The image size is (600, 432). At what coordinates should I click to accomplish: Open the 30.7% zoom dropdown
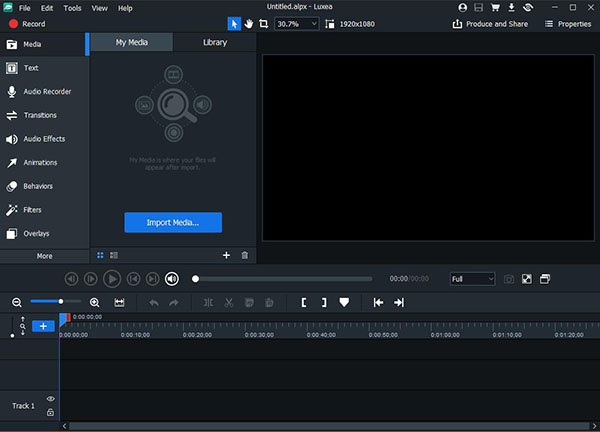click(297, 24)
